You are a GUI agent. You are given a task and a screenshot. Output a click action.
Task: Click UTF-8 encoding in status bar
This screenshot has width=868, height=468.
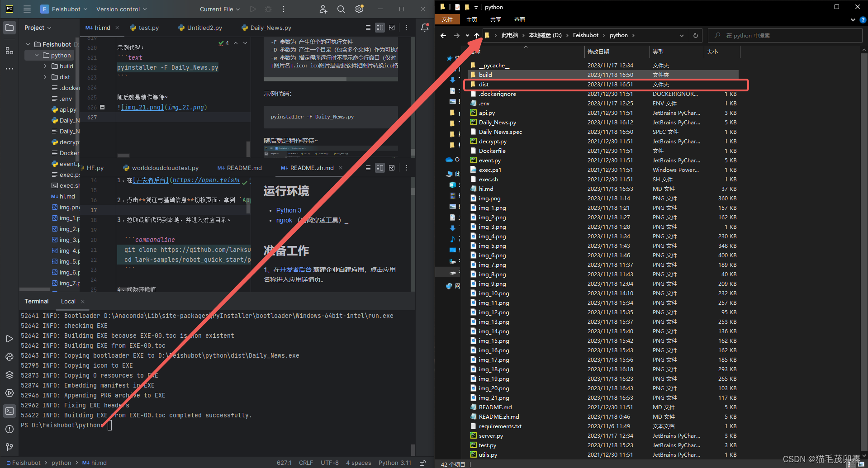tap(330, 463)
